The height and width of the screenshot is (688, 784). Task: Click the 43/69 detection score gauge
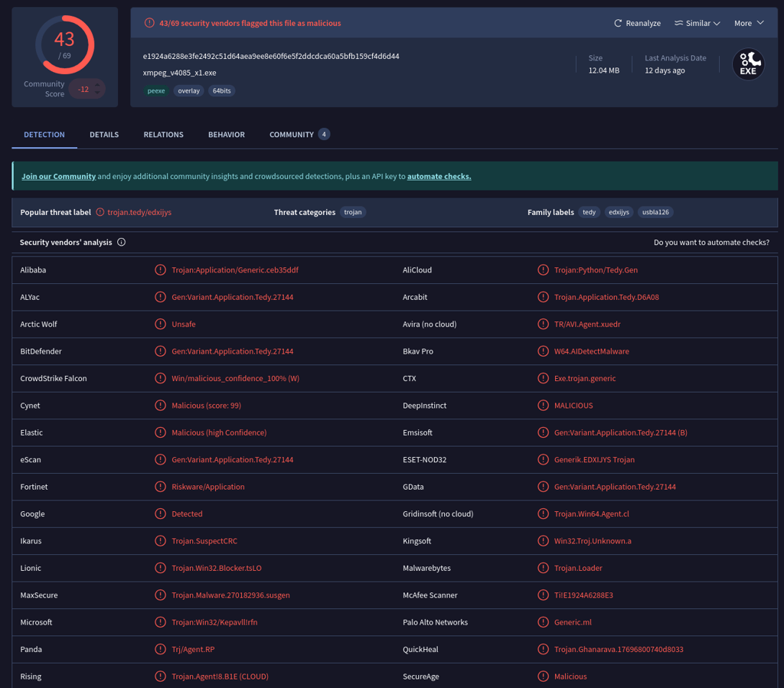pos(64,45)
